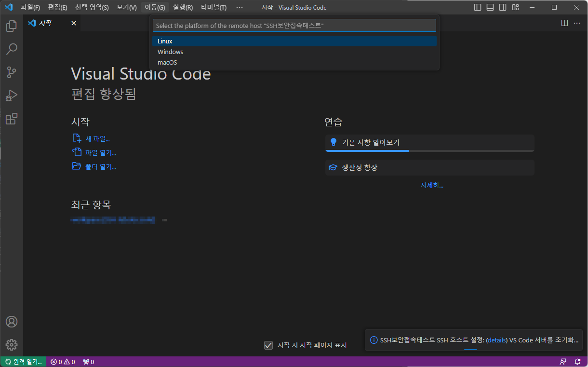Click 폴더 열기... link

click(x=94, y=166)
